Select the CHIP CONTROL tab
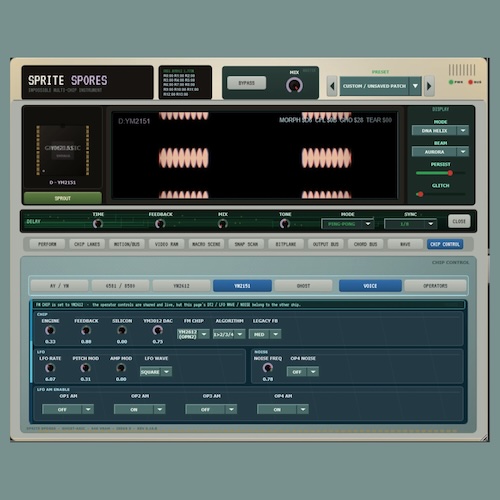500x500 pixels. click(x=445, y=244)
